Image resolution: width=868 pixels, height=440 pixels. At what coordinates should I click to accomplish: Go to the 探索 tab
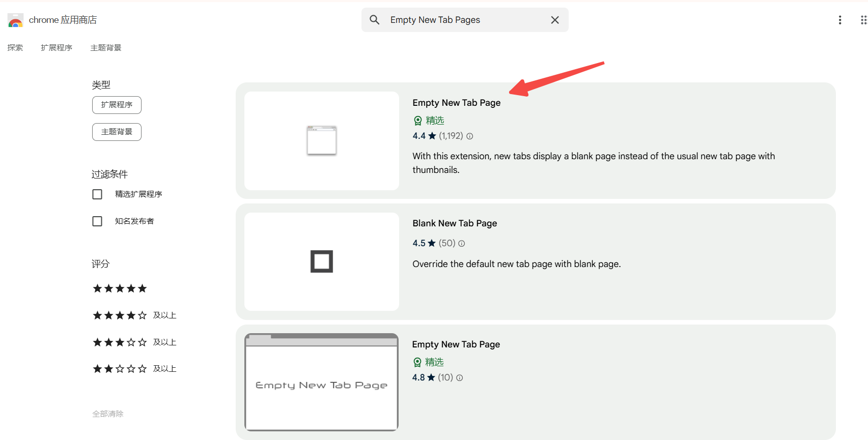[x=15, y=48]
